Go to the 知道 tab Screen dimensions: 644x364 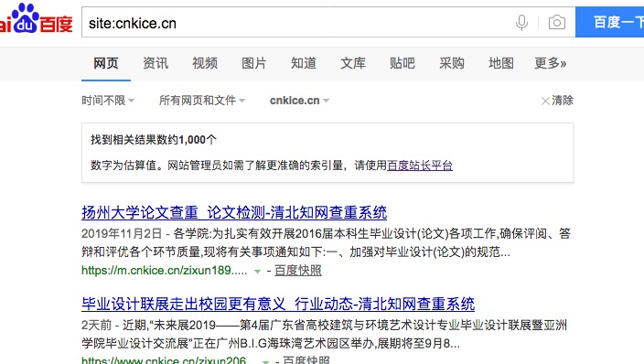tap(304, 63)
